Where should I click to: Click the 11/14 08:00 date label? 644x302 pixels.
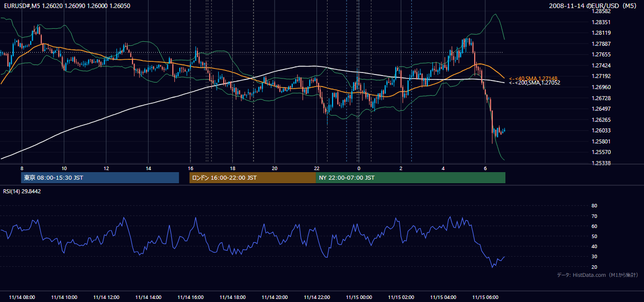coord(22,297)
